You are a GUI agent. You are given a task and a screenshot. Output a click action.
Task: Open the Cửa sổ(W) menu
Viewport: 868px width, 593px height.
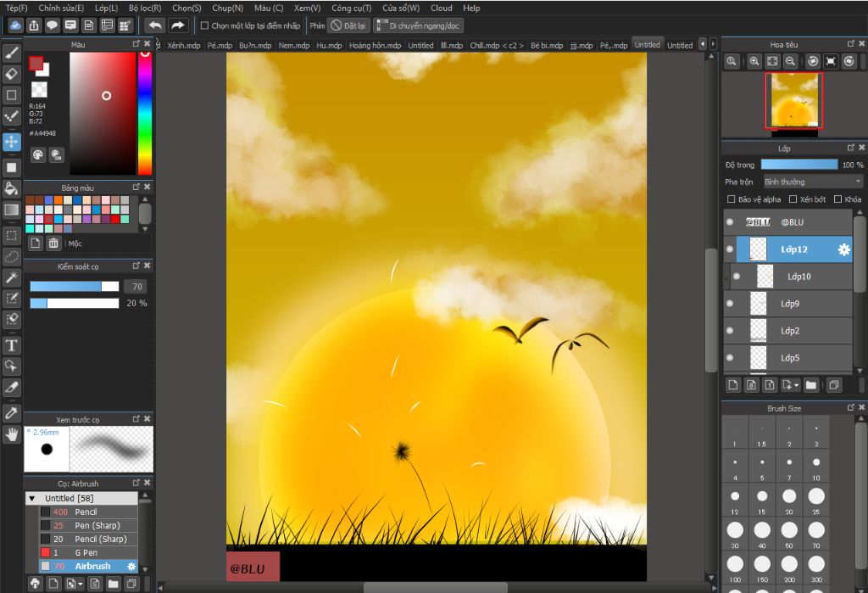[x=401, y=8]
